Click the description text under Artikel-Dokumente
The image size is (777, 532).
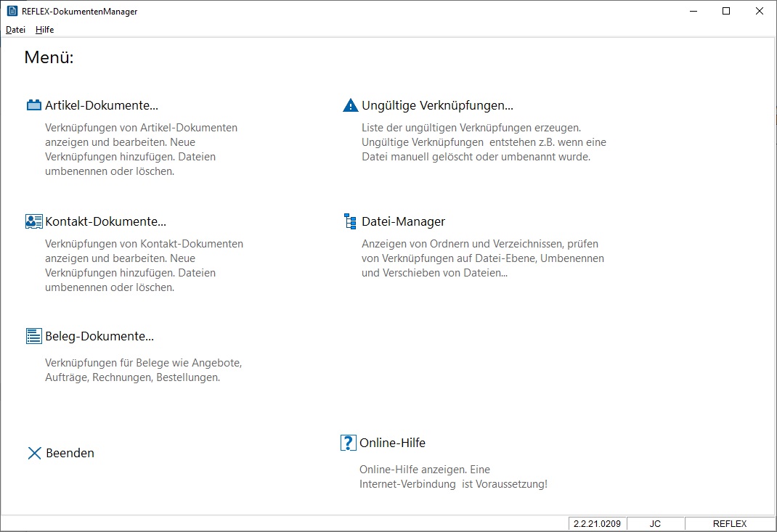click(141, 149)
